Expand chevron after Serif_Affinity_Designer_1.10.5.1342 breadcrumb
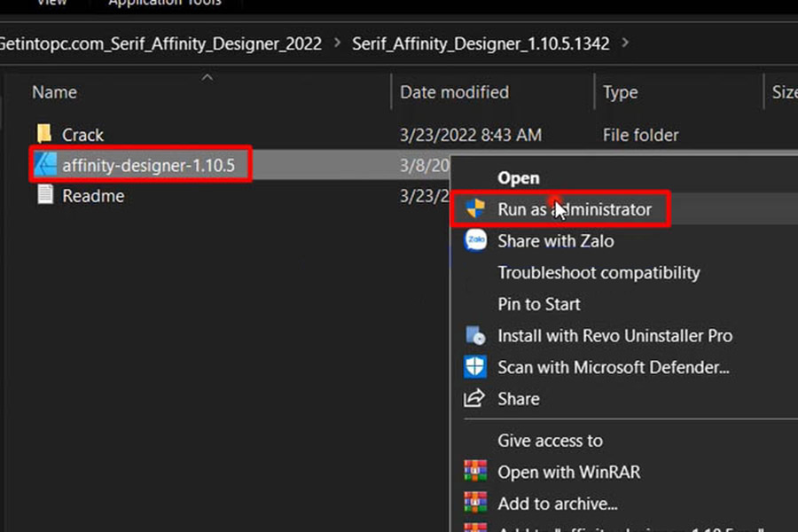798x532 pixels. [x=626, y=43]
